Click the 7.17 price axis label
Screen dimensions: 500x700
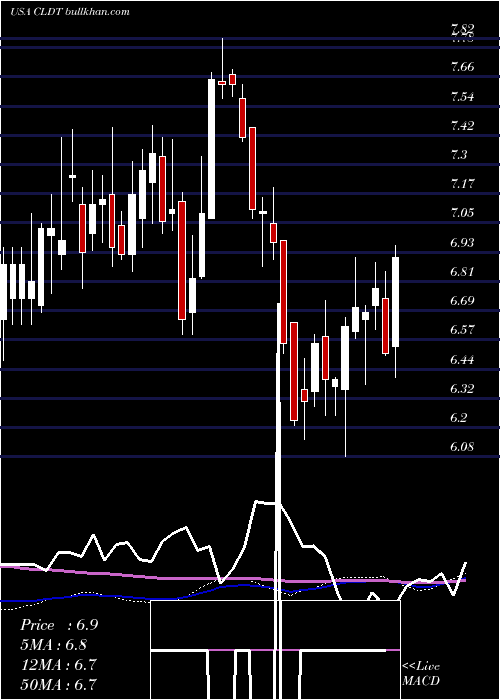click(x=462, y=183)
